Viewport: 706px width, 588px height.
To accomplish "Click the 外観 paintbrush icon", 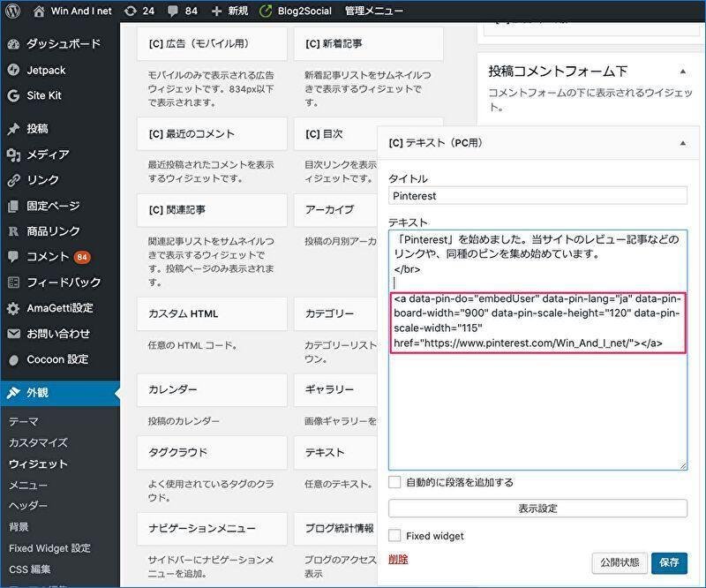I will [x=13, y=393].
